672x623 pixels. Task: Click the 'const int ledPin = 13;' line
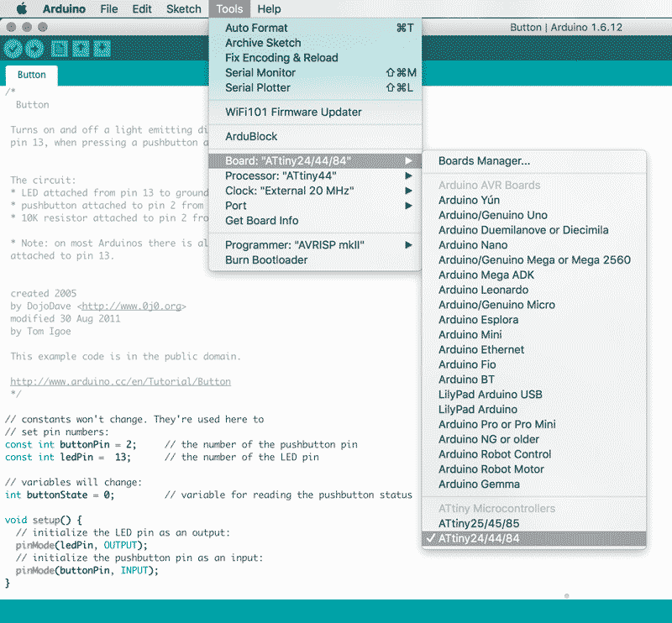point(68,458)
